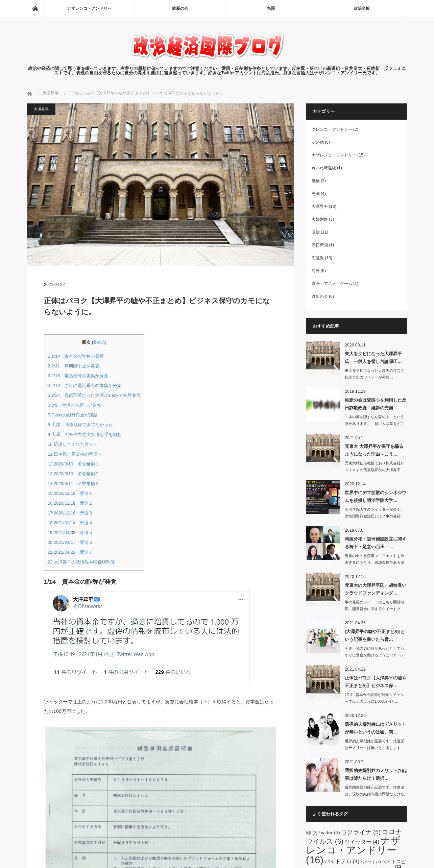Open category 夫婦別姓 (3)
Image resolution: width=434 pixels, height=868 pixels.
(x=323, y=219)
